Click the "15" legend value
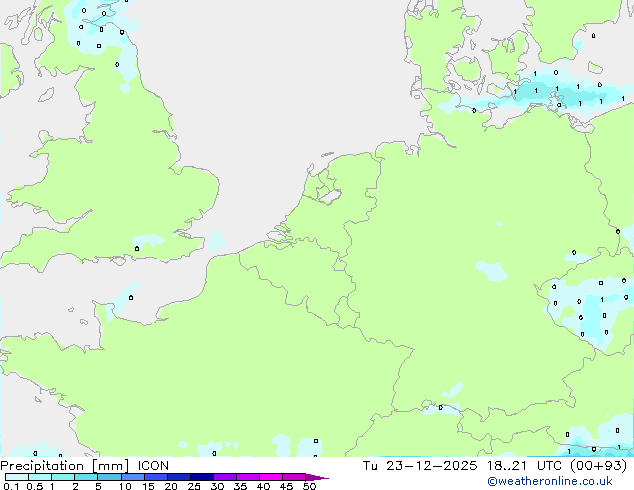 click(148, 486)
